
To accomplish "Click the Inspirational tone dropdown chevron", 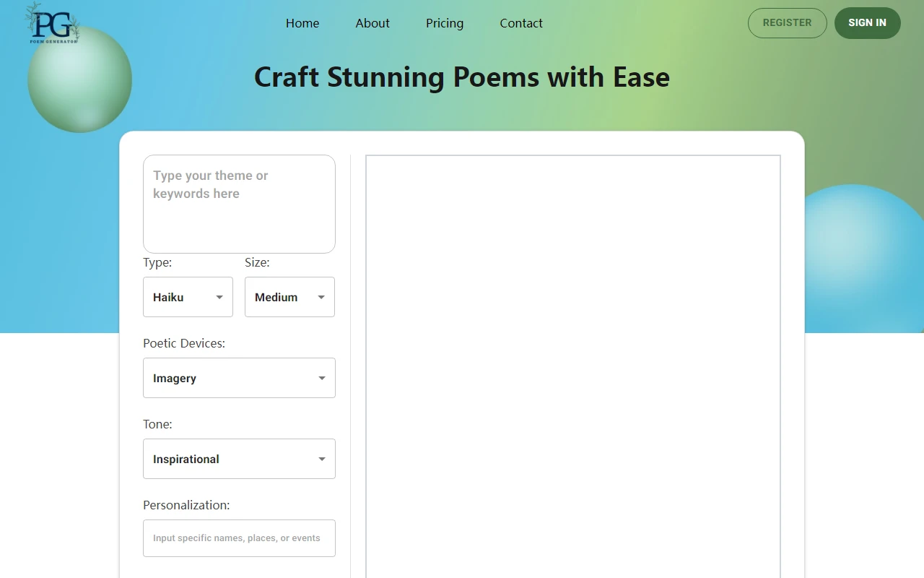I will [x=321, y=459].
